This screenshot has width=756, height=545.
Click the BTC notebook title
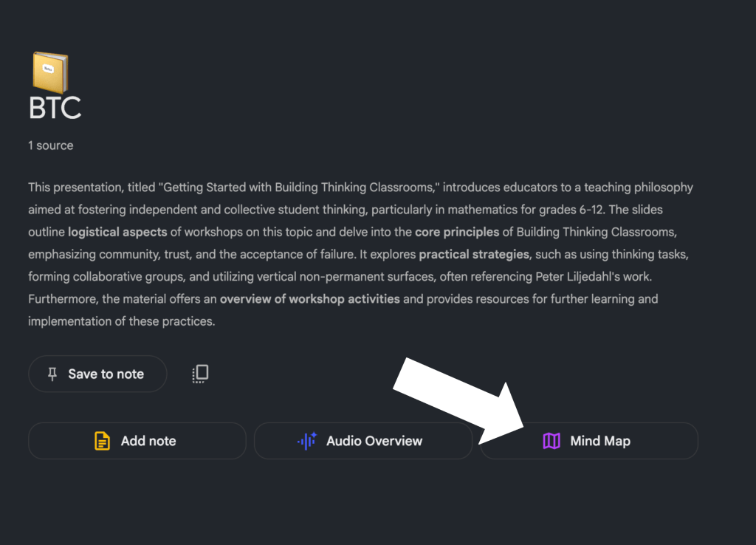(55, 109)
